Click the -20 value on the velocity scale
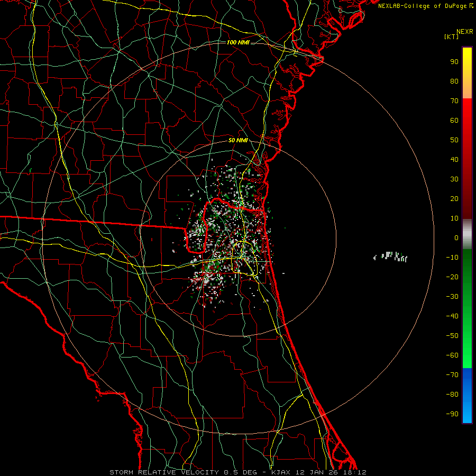The image size is (476, 476). [x=452, y=277]
